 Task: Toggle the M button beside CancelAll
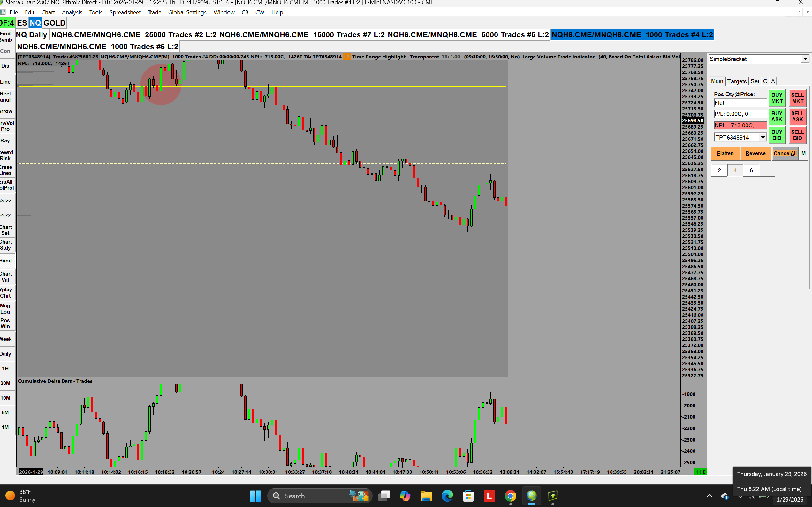803,153
